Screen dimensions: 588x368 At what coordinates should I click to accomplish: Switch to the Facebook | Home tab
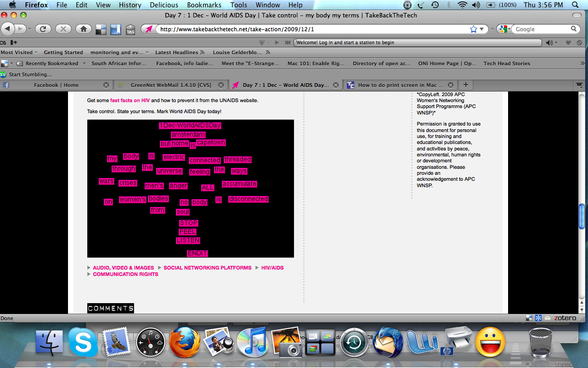tap(56, 85)
